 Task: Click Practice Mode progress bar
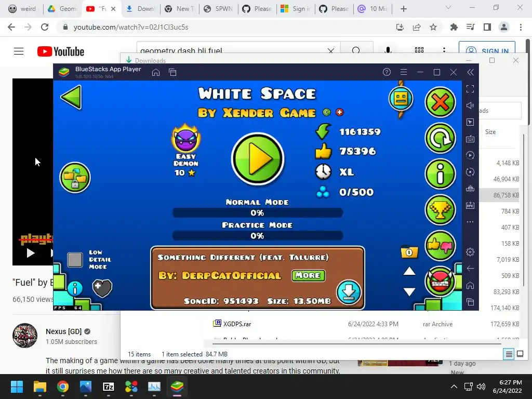[x=258, y=236]
